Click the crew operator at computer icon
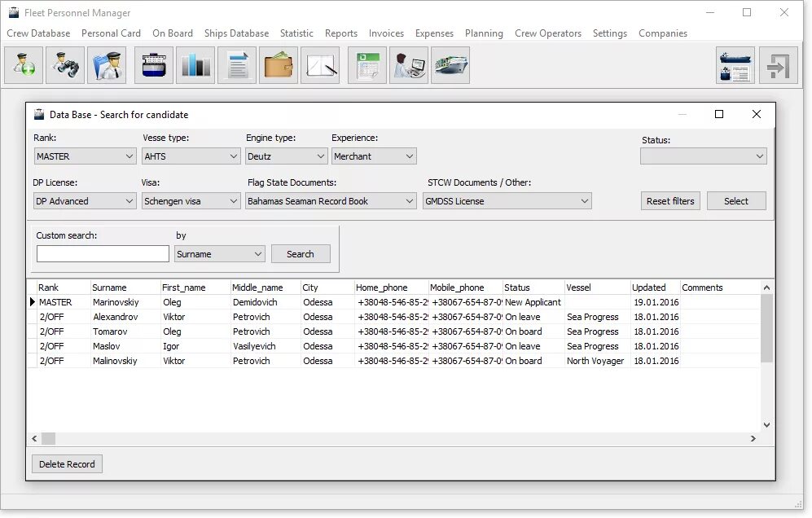Viewport: 812px width, 518px height. click(409, 65)
